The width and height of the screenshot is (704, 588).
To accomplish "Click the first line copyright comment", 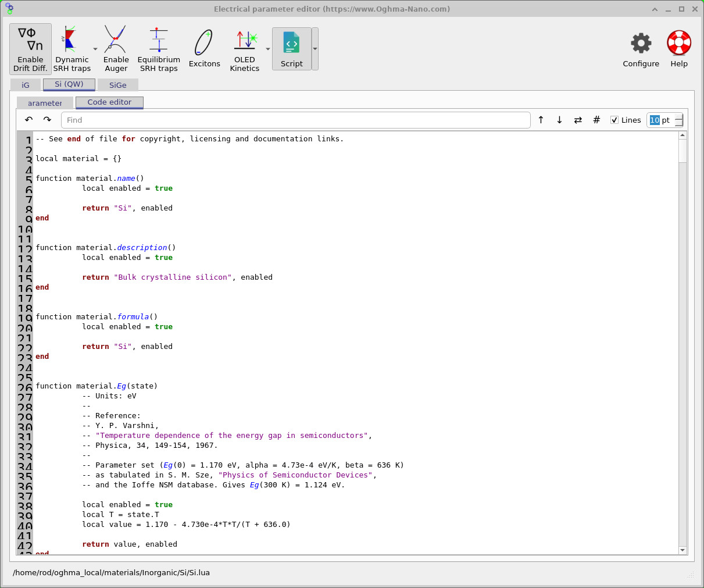I will tap(190, 139).
